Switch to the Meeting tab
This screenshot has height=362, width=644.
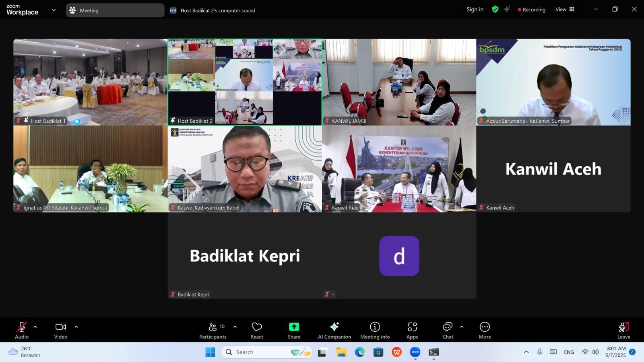[x=115, y=10]
